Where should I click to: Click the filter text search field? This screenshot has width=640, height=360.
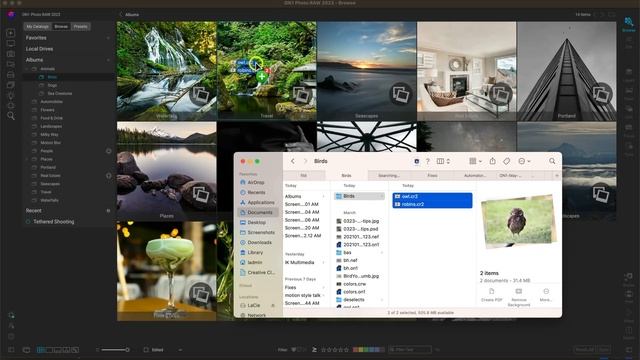410,350
